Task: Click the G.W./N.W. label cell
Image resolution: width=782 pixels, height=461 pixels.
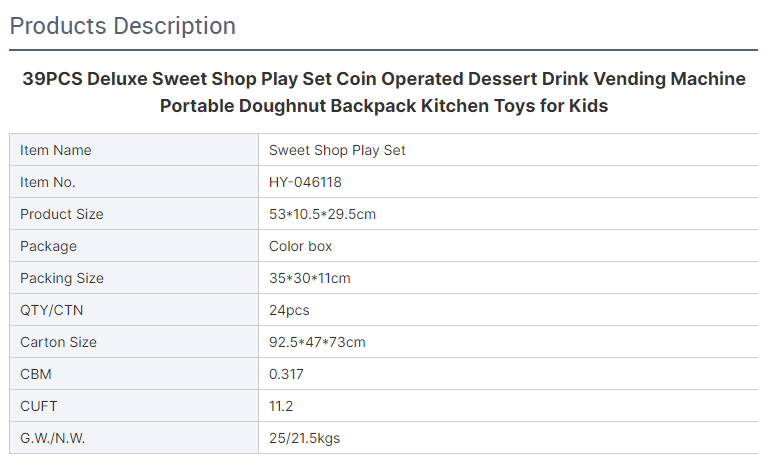Action: coord(134,438)
